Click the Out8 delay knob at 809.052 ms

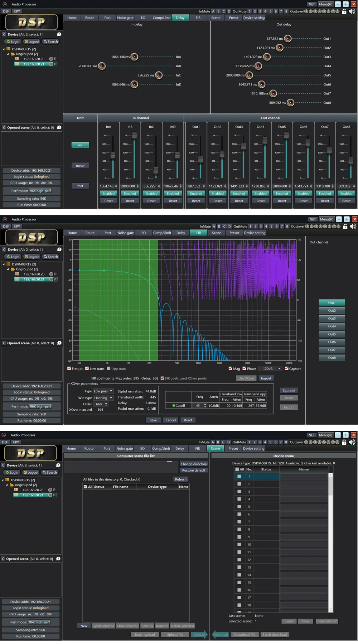point(290,103)
